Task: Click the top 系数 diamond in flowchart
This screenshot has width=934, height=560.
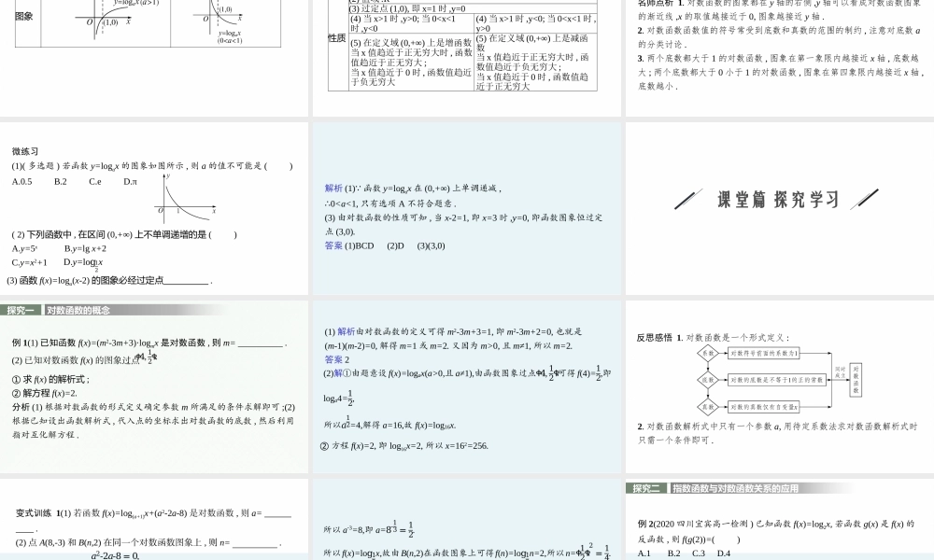Action: (708, 353)
